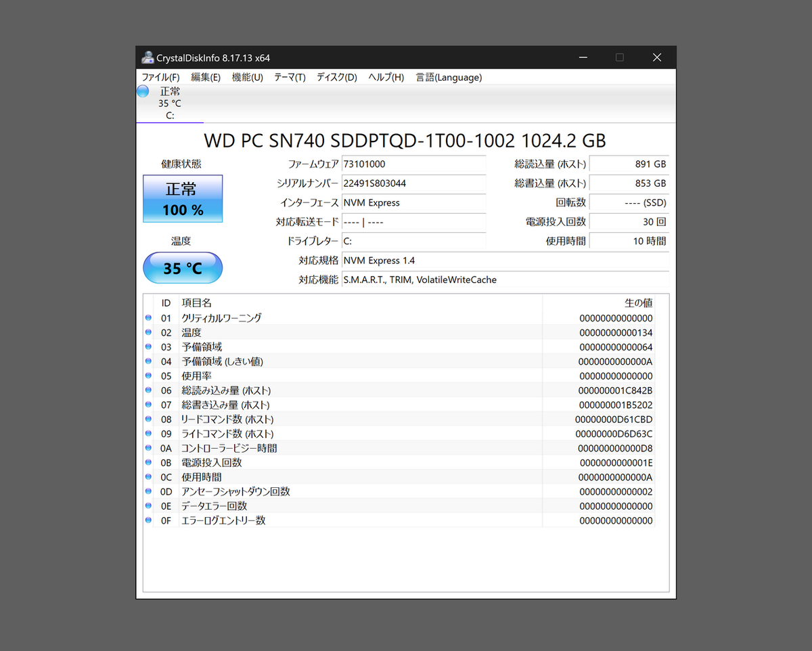The width and height of the screenshot is (812, 651).
Task: Click the drive letter field C:
Action: tap(413, 241)
